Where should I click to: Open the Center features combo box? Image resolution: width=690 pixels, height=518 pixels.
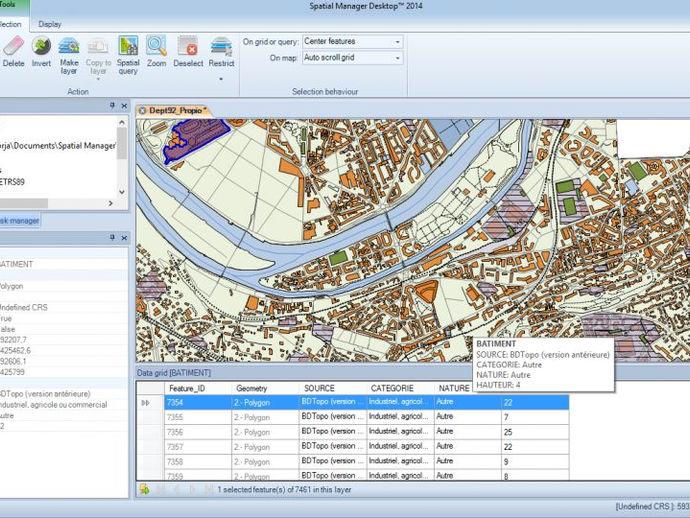coord(352,41)
